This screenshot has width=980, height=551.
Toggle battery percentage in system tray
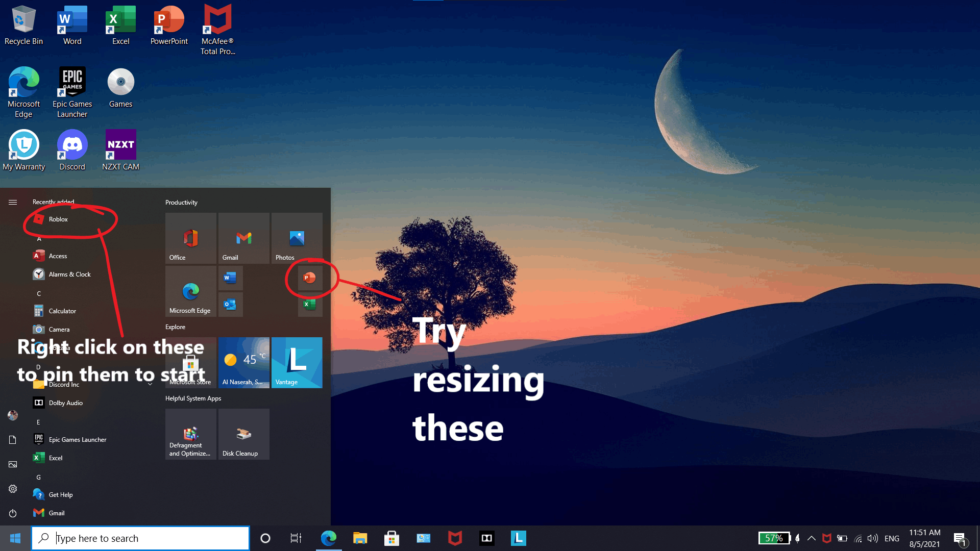pos(775,538)
